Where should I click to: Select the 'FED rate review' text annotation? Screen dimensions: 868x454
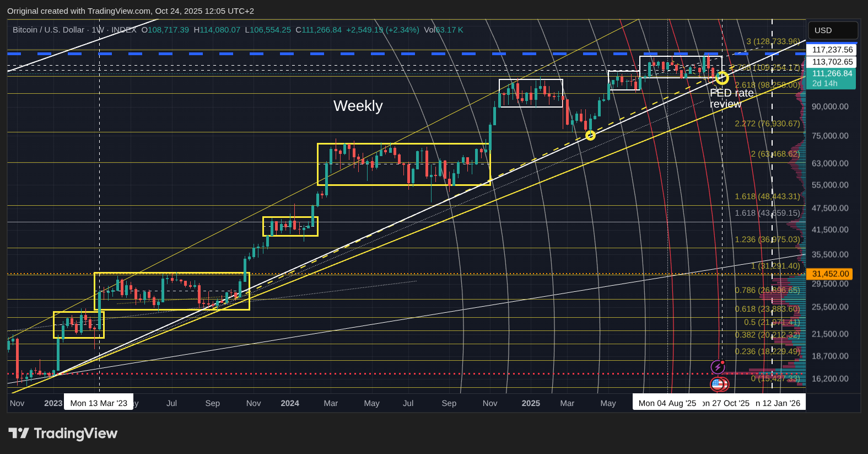coord(731,98)
